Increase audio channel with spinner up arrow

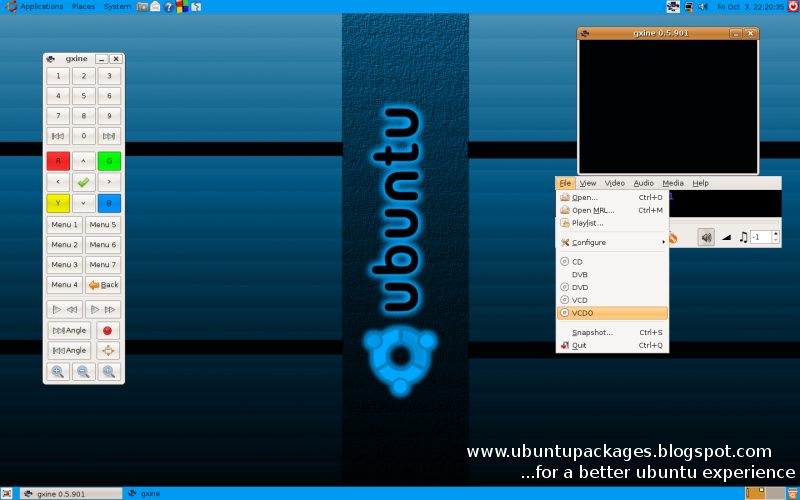[x=776, y=234]
